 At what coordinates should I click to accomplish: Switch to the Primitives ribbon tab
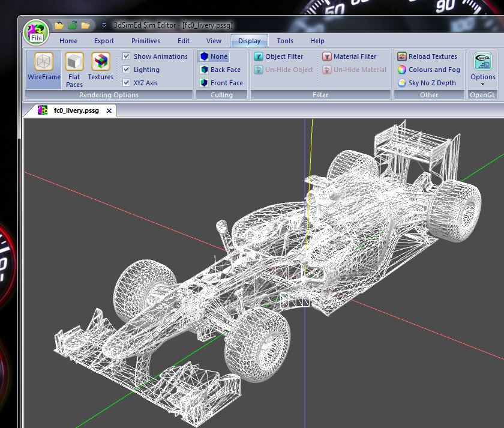146,41
